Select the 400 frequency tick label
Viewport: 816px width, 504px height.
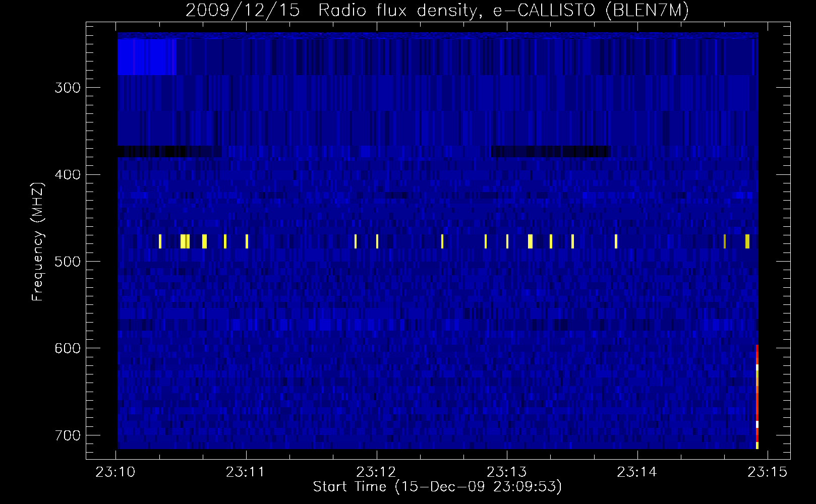tap(68, 175)
